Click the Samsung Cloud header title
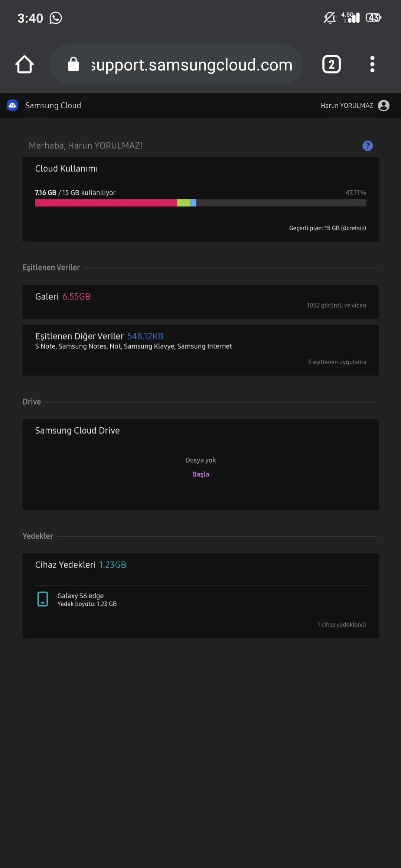The height and width of the screenshot is (868, 401). click(53, 105)
